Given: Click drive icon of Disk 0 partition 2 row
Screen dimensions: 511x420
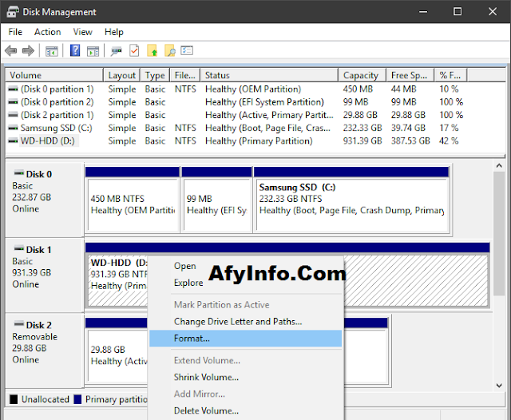Looking at the screenshot, I should pyautogui.click(x=13, y=102).
